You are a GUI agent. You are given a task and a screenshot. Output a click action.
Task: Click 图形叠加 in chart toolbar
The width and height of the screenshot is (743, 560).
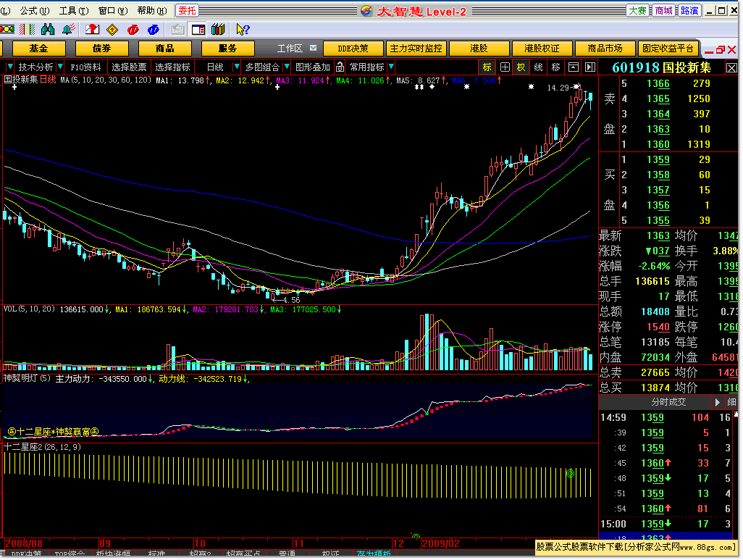(x=313, y=67)
